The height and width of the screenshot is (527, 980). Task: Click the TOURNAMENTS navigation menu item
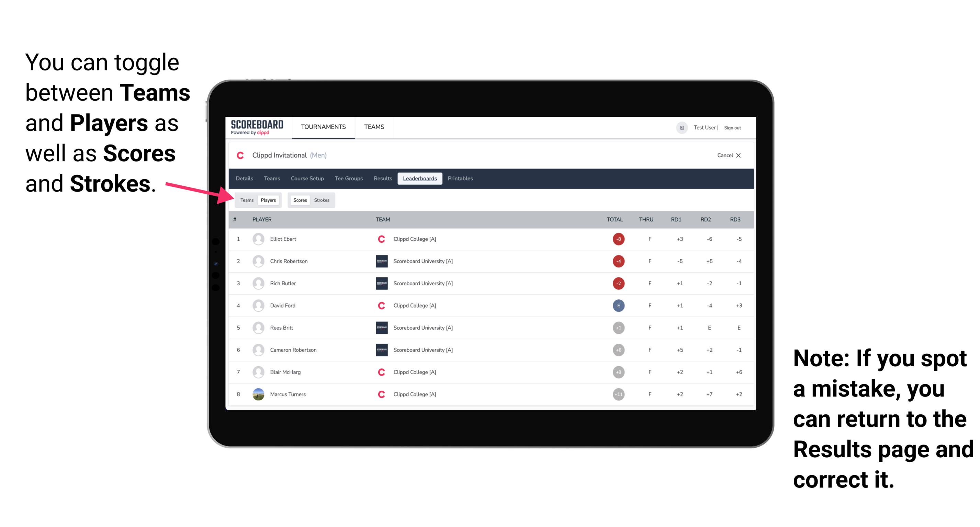pyautogui.click(x=321, y=127)
